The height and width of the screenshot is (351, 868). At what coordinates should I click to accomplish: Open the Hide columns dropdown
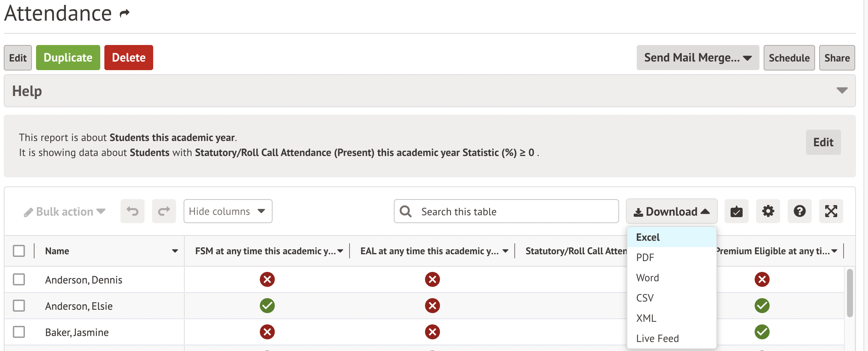pyautogui.click(x=228, y=211)
